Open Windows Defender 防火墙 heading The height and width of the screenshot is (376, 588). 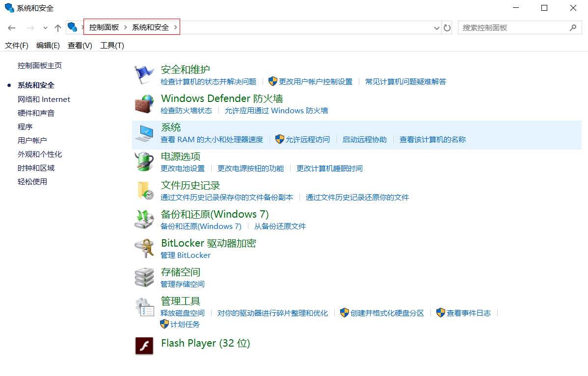(x=222, y=99)
